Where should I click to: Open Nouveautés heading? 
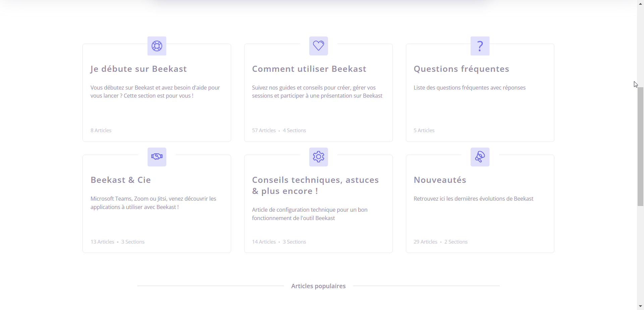pos(440,180)
